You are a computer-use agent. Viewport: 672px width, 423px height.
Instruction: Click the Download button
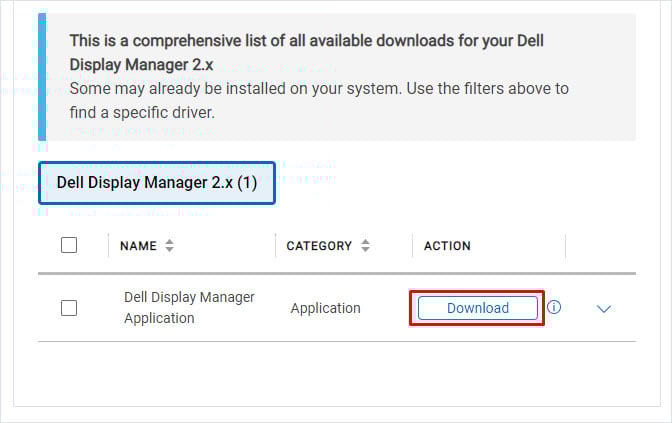click(477, 308)
